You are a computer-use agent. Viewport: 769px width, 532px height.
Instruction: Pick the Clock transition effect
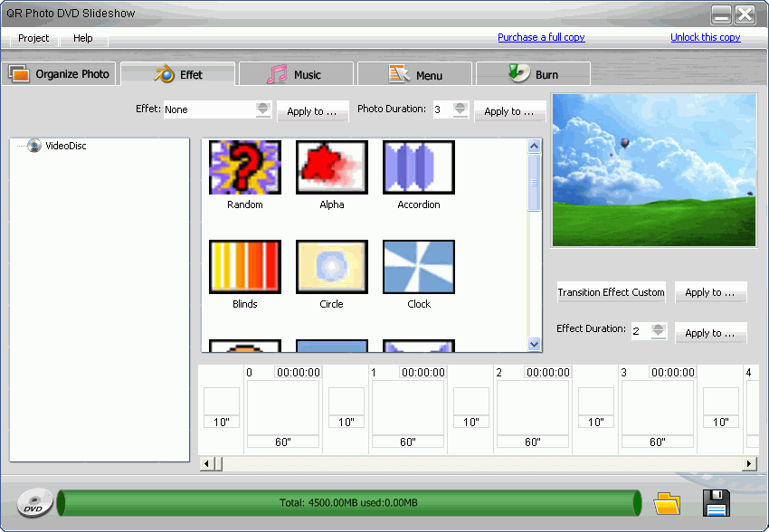(418, 267)
